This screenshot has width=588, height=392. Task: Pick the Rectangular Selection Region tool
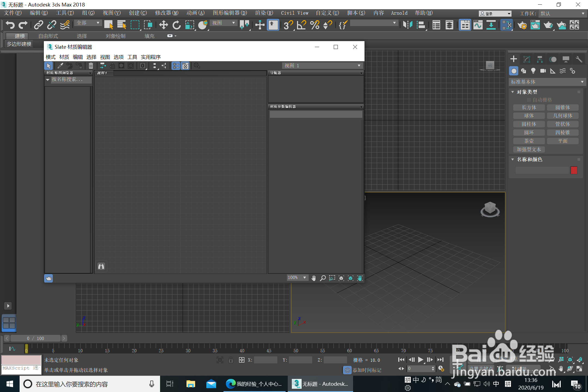point(135,25)
